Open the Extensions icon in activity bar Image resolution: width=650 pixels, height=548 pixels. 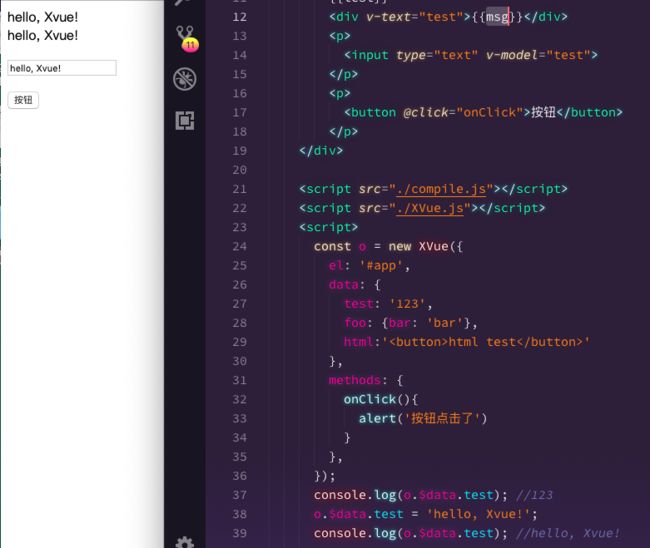(184, 121)
